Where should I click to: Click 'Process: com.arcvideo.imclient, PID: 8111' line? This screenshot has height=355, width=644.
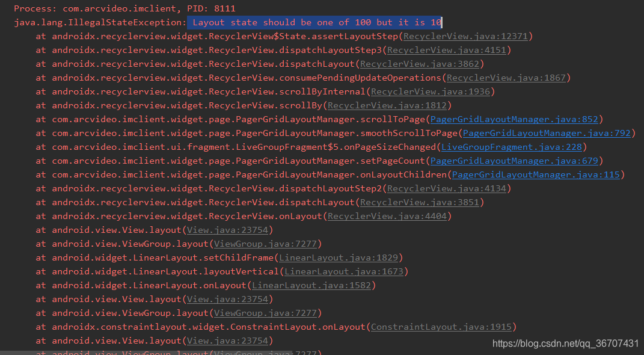coord(125,8)
